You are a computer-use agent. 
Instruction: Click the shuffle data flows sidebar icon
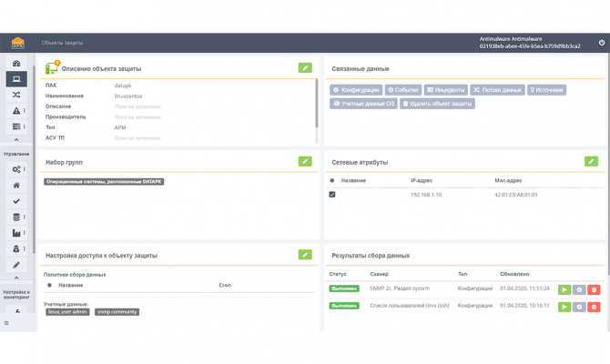point(16,95)
